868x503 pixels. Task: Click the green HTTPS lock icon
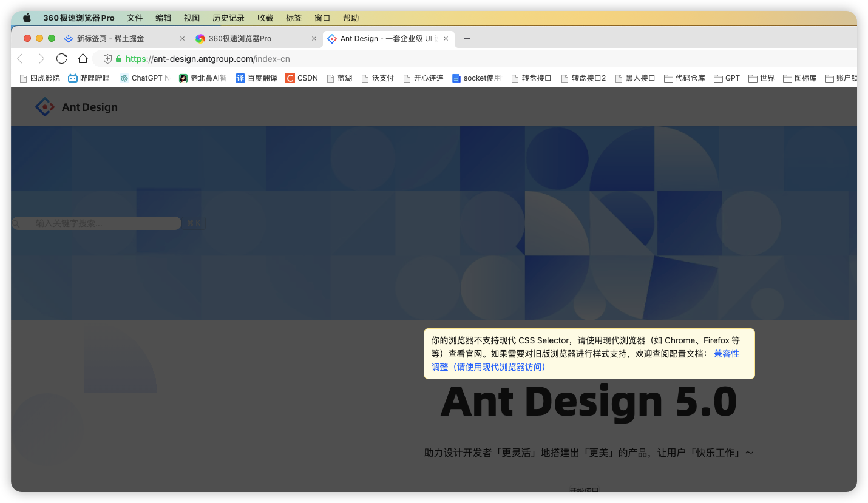[119, 59]
